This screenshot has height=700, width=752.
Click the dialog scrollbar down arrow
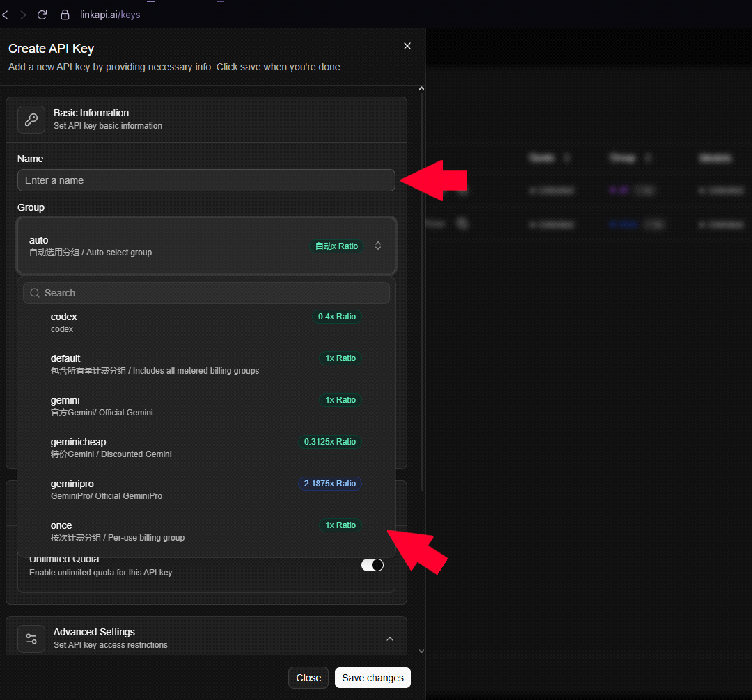pyautogui.click(x=421, y=651)
